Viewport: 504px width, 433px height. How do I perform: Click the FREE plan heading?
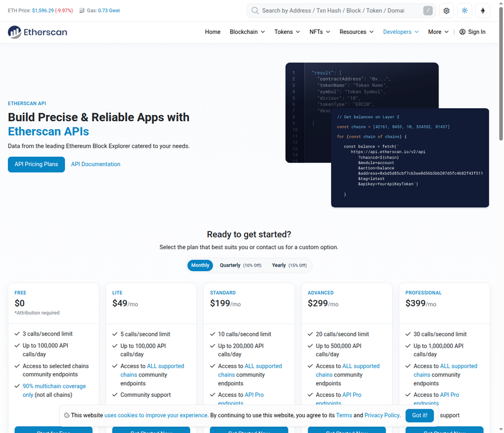pos(20,293)
